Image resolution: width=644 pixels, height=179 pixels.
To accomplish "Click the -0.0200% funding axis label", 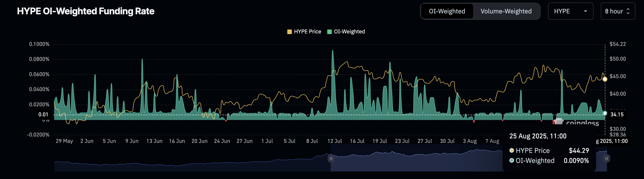I will pos(38,135).
